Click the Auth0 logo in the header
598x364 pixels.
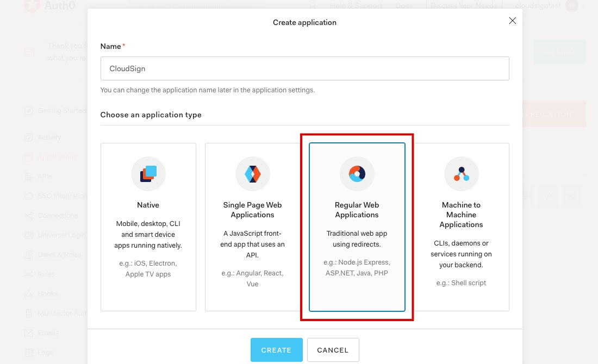pyautogui.click(x=49, y=5)
